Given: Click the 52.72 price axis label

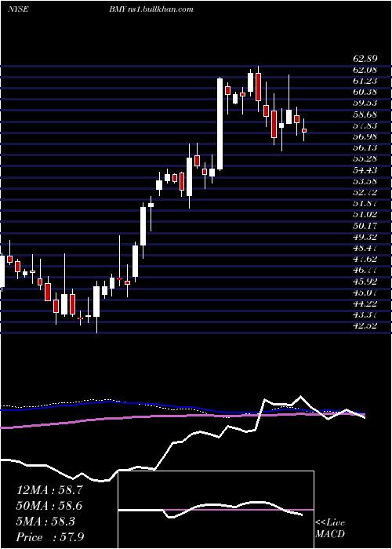Looking at the screenshot, I should pos(365,192).
